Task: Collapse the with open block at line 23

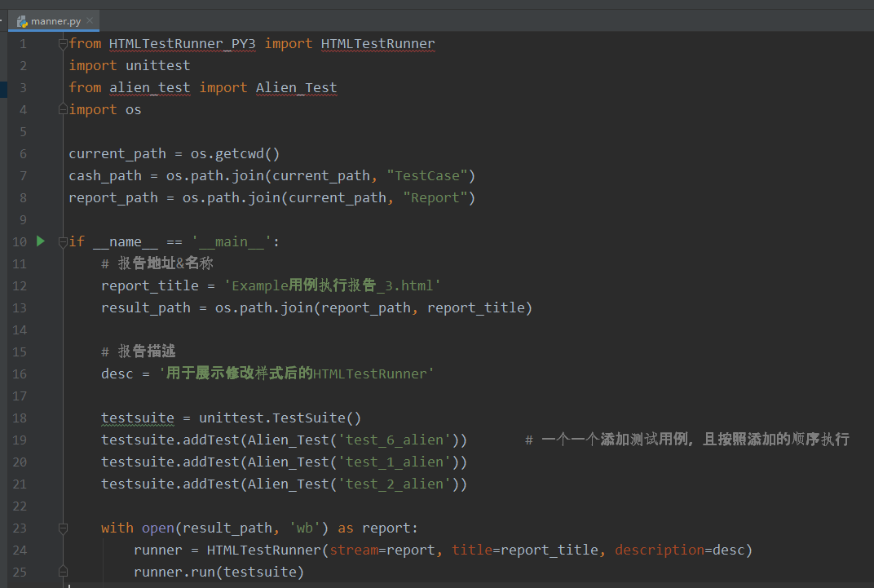Action: tap(63, 528)
